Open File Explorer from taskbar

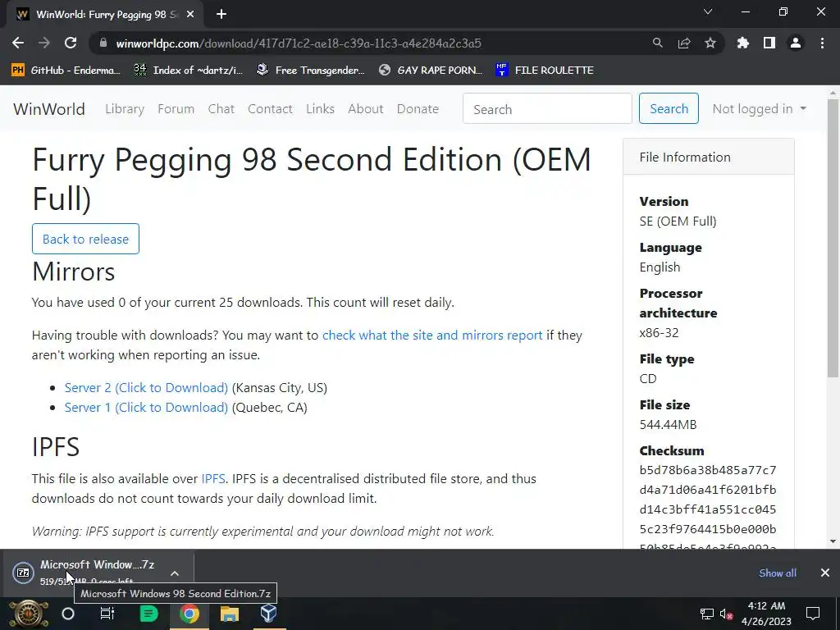tap(230, 614)
